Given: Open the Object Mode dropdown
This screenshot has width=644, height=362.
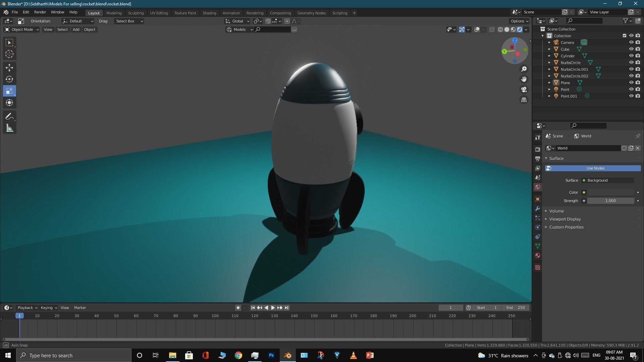Looking at the screenshot, I should point(22,29).
